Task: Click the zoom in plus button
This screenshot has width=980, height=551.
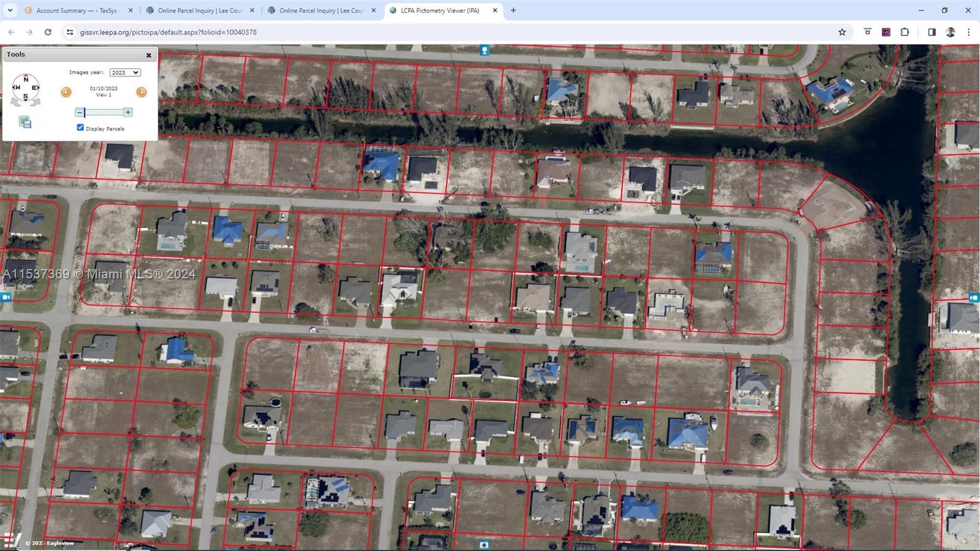Action: [128, 112]
